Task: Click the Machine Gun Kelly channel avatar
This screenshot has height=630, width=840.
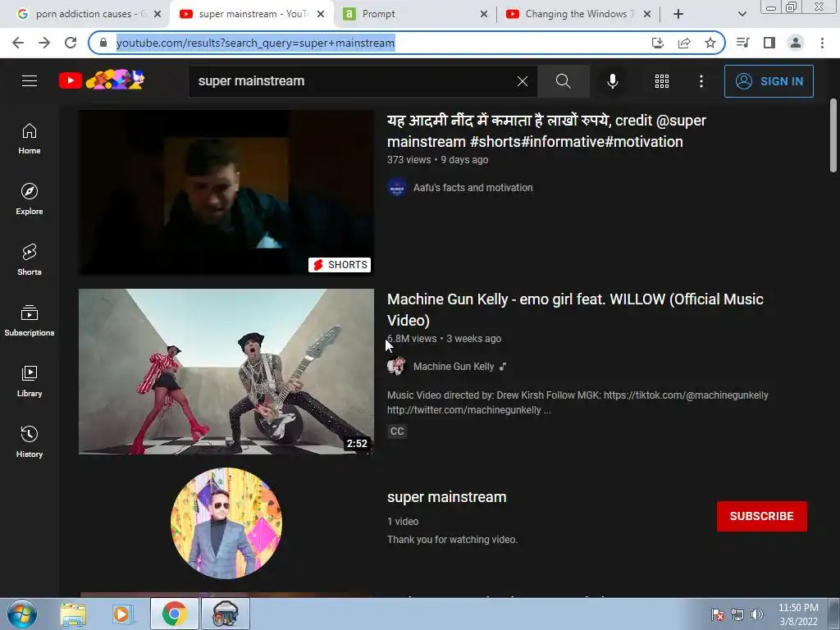Action: (x=397, y=367)
